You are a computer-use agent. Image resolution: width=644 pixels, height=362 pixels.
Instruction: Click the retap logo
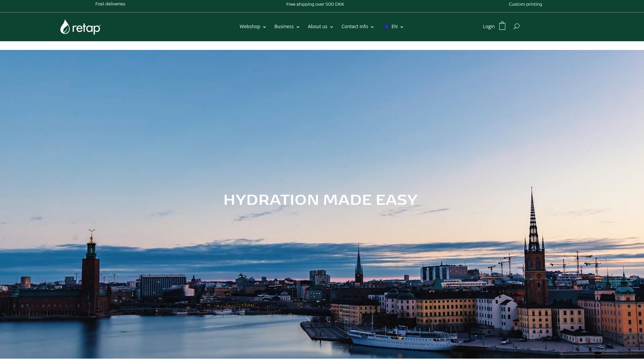pos(80,26)
